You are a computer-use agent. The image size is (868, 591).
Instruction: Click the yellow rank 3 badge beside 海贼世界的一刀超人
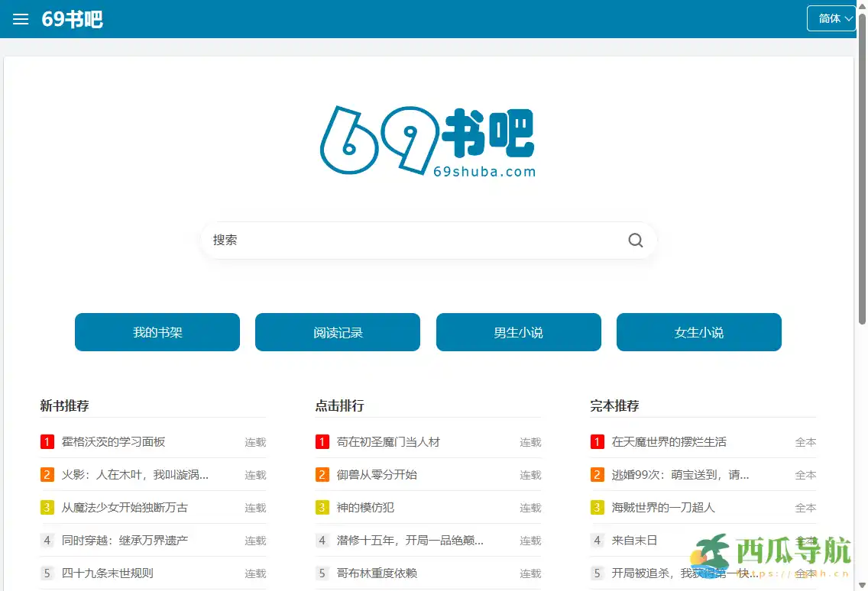596,507
